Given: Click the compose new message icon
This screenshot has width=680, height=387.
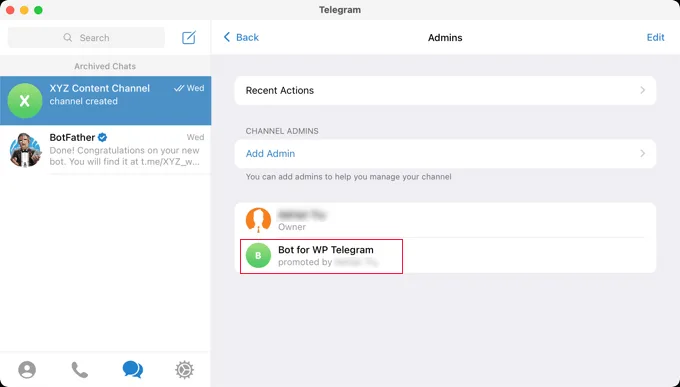Looking at the screenshot, I should (x=189, y=37).
